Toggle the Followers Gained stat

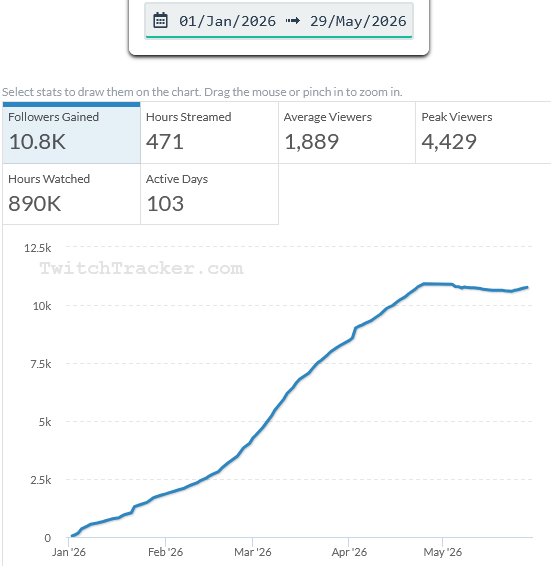(71, 132)
